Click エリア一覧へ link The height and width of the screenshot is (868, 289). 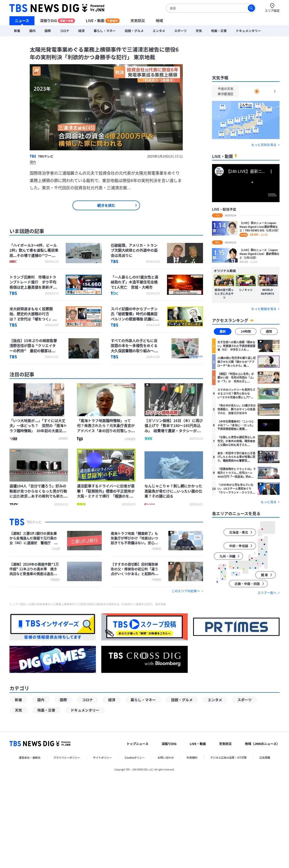click(x=269, y=593)
